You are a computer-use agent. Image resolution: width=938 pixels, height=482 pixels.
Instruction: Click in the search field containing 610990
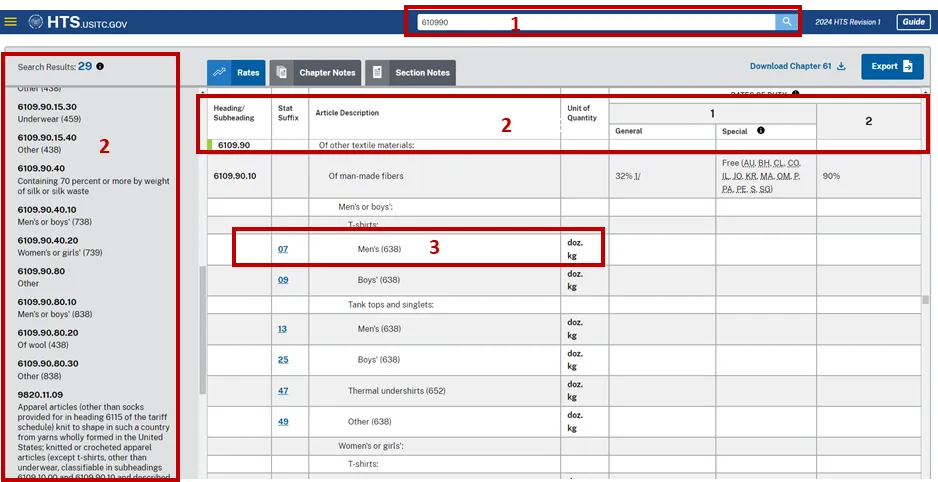596,22
